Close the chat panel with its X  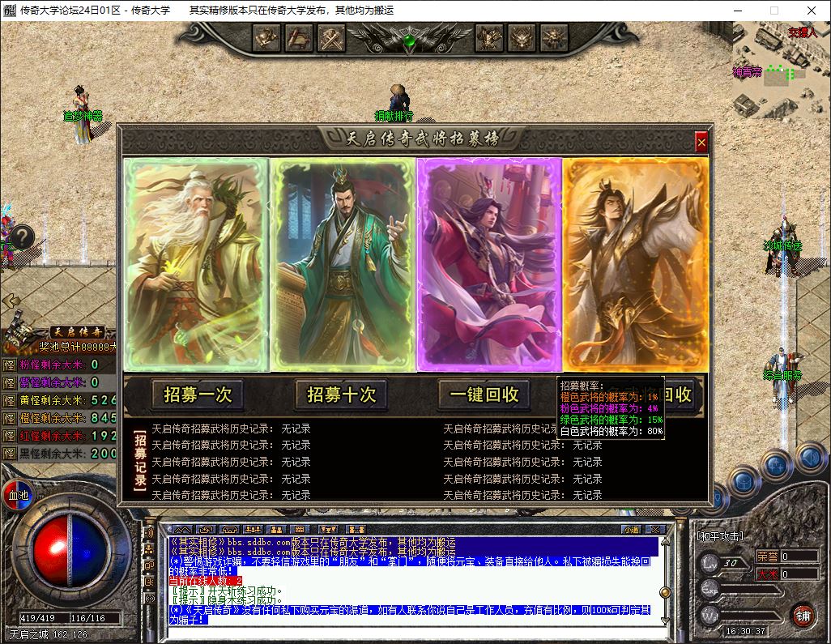tap(655, 529)
